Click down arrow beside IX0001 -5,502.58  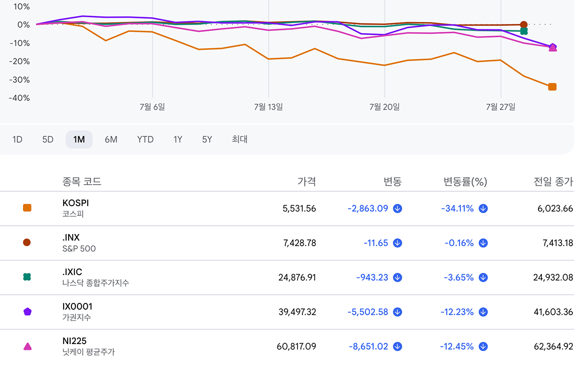[x=397, y=312]
